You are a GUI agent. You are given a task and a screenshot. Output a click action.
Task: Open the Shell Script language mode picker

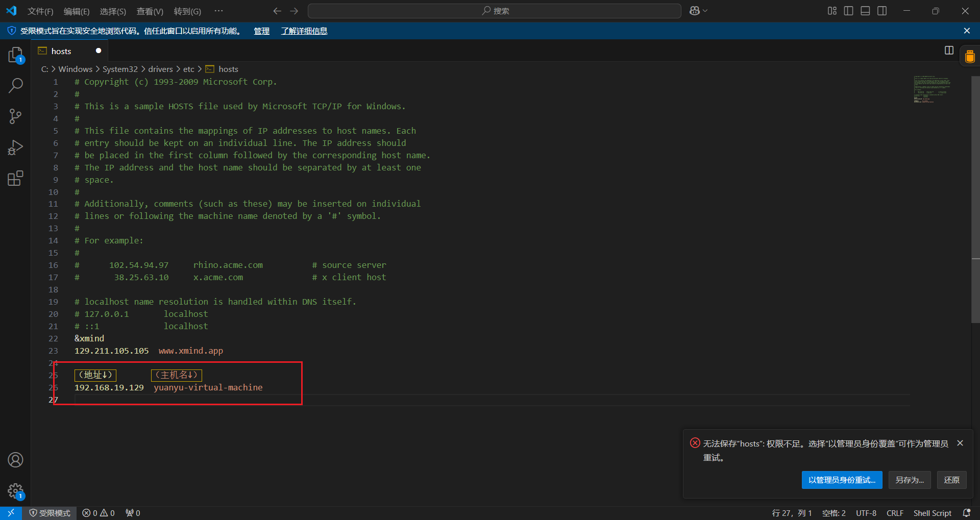tap(932, 513)
